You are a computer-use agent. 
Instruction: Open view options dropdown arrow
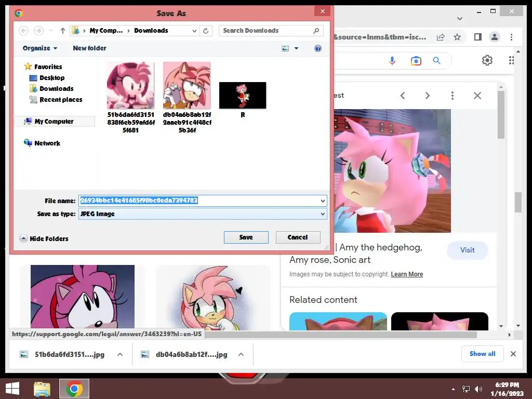click(296, 48)
